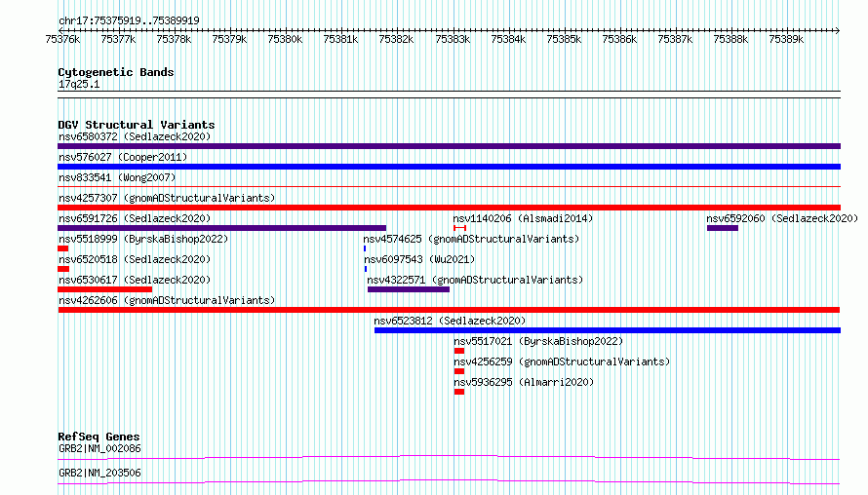Screen dimensions: 868x495
Task: Open nsv4322571 (gnomADStructuralVariants) label
Action: (x=475, y=280)
